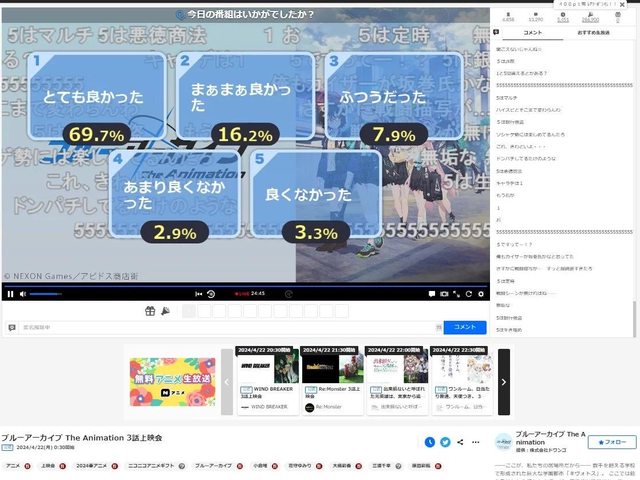Follow the channel with フォロー button
The image size is (640, 480).
[x=612, y=442]
